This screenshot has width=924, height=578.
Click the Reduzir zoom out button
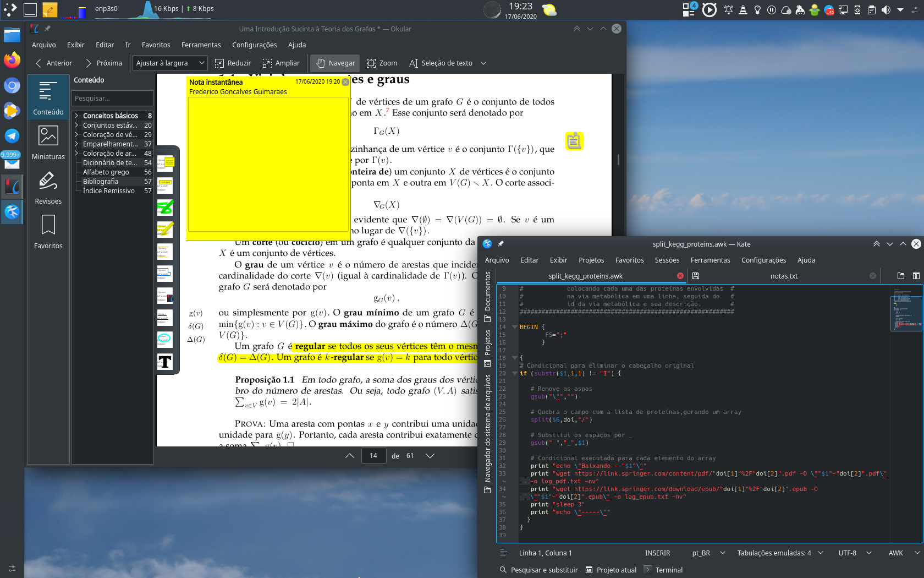pos(233,63)
